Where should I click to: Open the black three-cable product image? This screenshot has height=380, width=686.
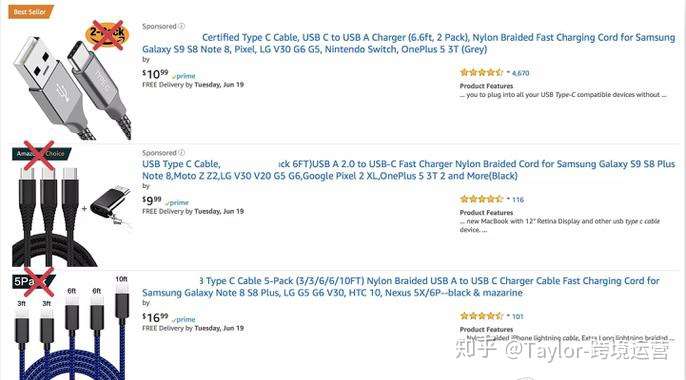(x=72, y=208)
